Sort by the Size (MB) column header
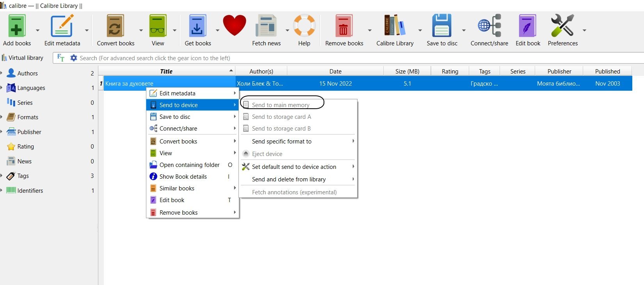Image resolution: width=644 pixels, height=285 pixels. [407, 71]
